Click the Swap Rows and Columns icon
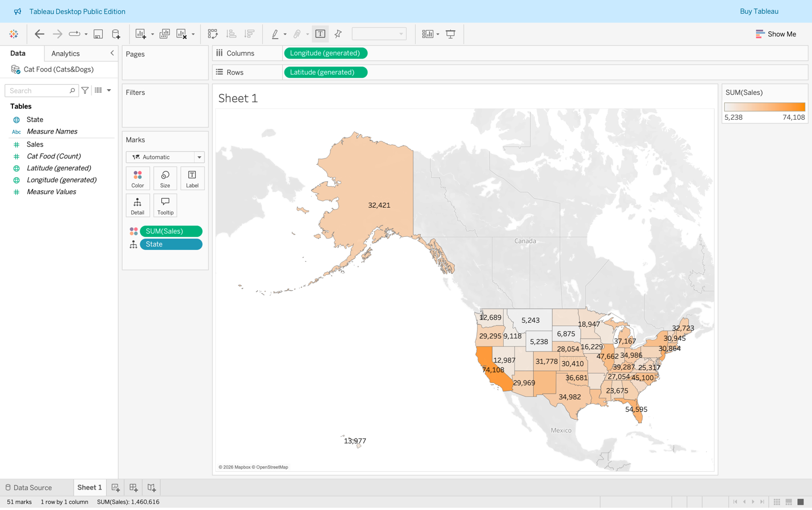This screenshot has width=812, height=510. coord(213,34)
